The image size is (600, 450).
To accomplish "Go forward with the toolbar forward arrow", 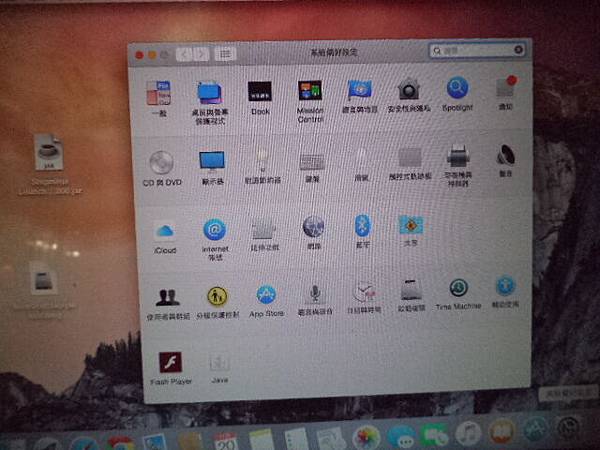I will pos(201,54).
